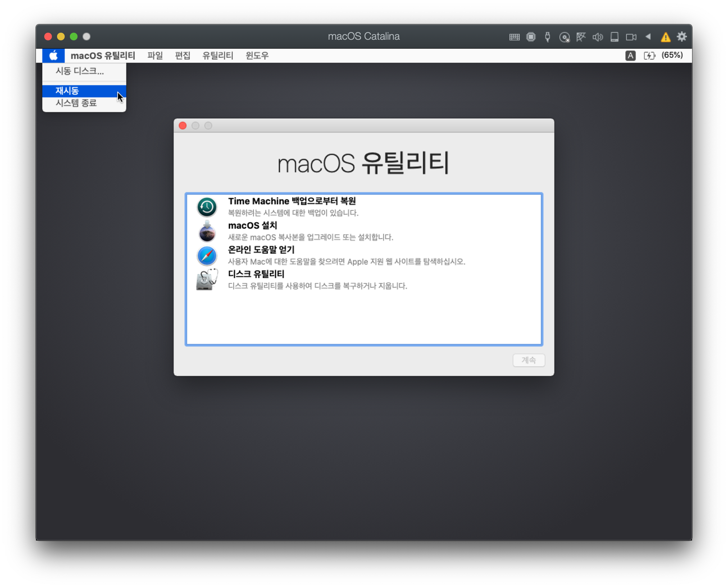The height and width of the screenshot is (588, 728).
Task: Open the gear settings icon in the VM toolbar
Action: [x=682, y=37]
